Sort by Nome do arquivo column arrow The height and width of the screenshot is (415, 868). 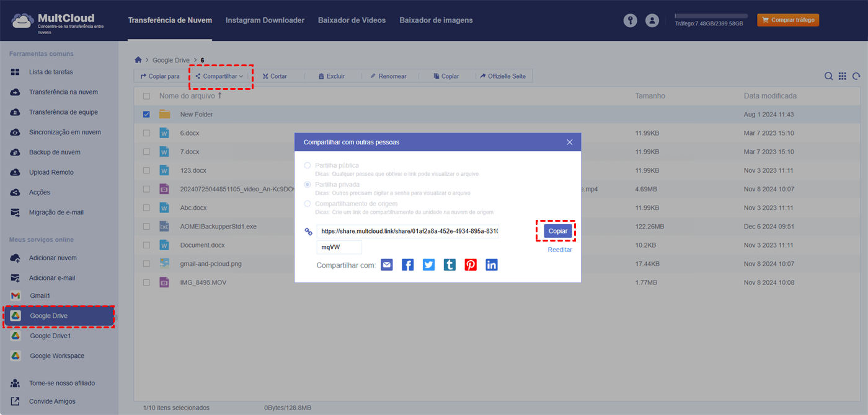pyautogui.click(x=219, y=96)
